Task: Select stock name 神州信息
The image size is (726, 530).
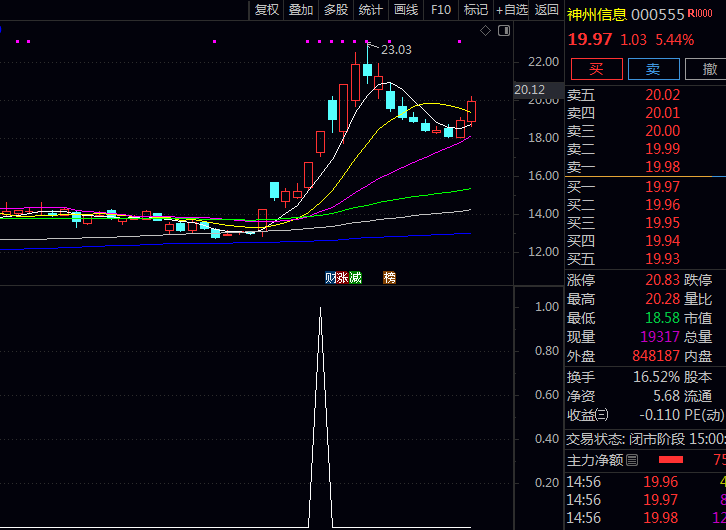Action: 597,15
